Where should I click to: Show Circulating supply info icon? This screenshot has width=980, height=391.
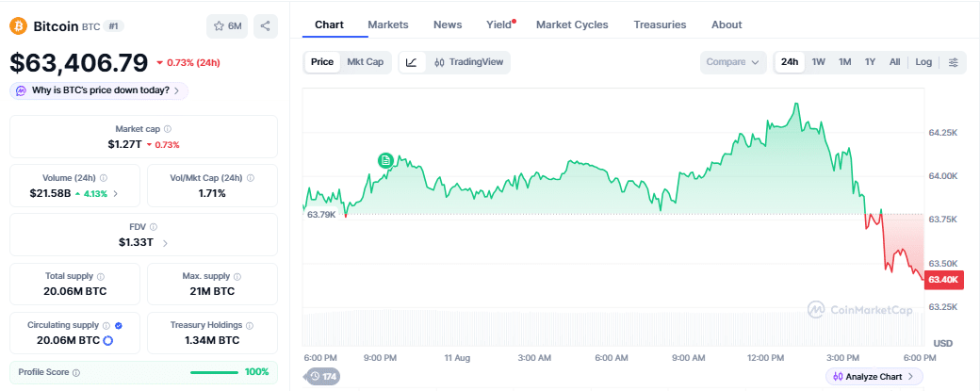point(106,325)
